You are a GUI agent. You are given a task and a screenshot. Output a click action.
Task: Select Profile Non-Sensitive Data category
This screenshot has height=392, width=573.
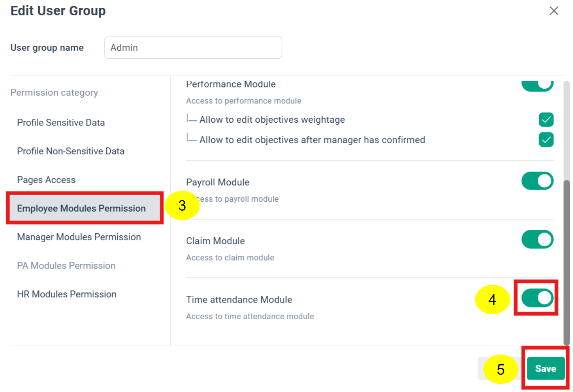click(x=70, y=151)
